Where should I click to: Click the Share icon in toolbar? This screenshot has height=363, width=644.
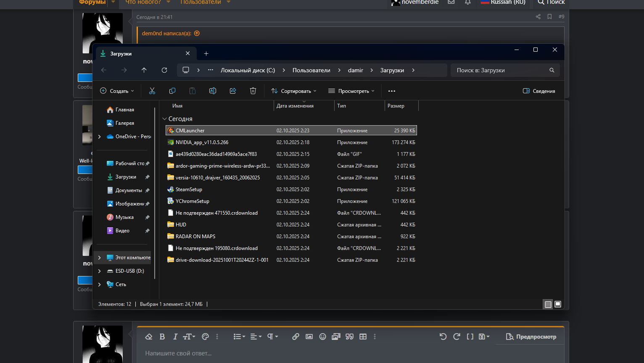[233, 91]
